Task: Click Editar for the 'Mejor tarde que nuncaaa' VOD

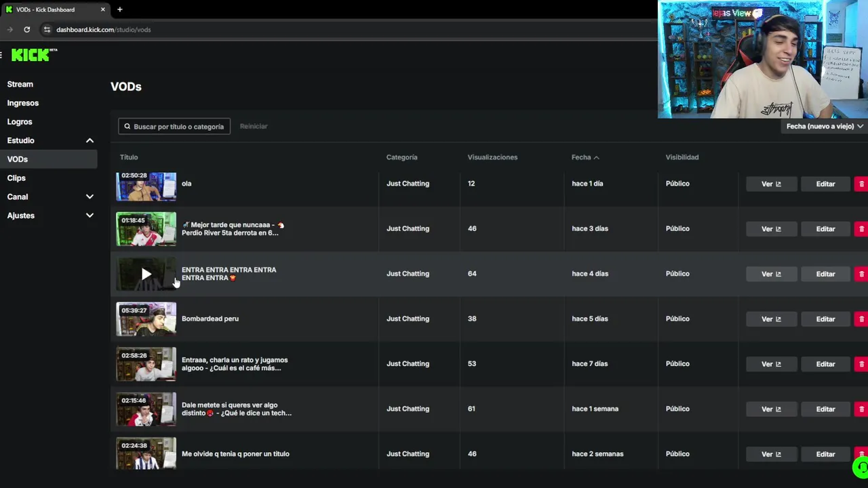Action: coord(825,229)
